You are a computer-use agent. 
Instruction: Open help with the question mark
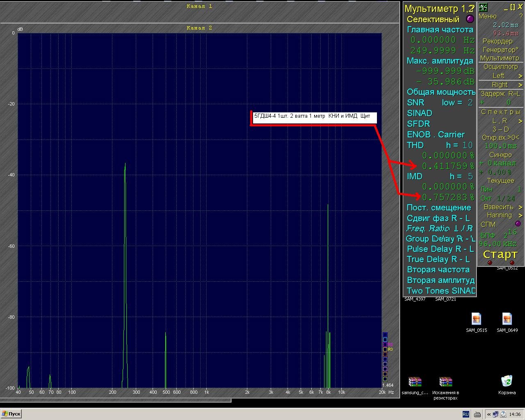pyautogui.click(x=521, y=16)
